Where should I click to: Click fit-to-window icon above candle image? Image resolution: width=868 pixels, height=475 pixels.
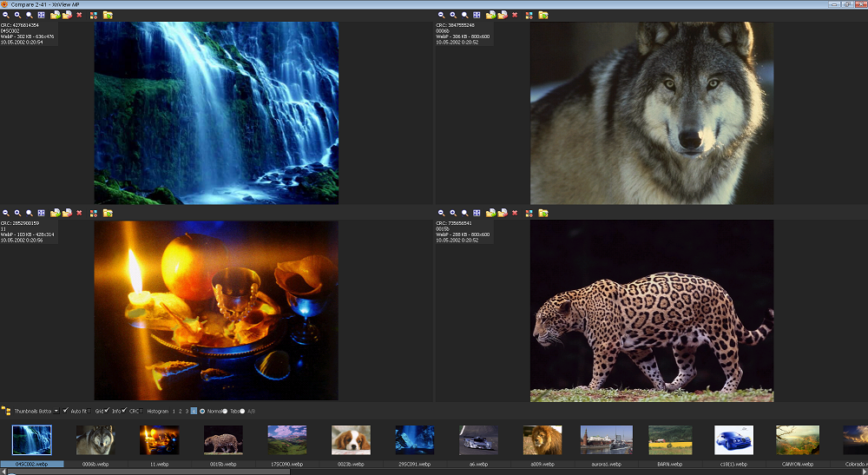[42, 213]
